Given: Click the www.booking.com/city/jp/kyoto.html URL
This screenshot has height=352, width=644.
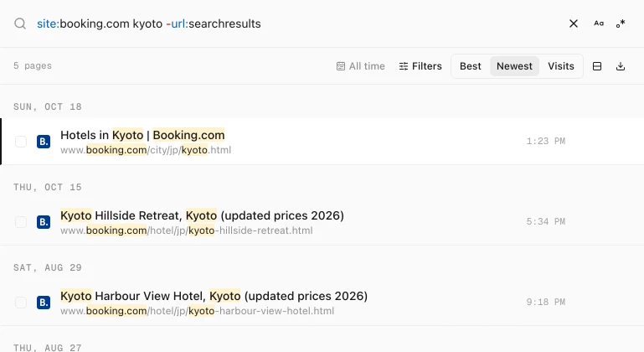Looking at the screenshot, I should [146, 150].
